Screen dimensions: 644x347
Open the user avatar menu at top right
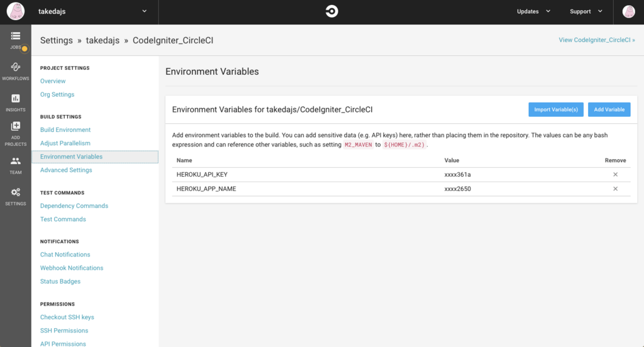628,11
